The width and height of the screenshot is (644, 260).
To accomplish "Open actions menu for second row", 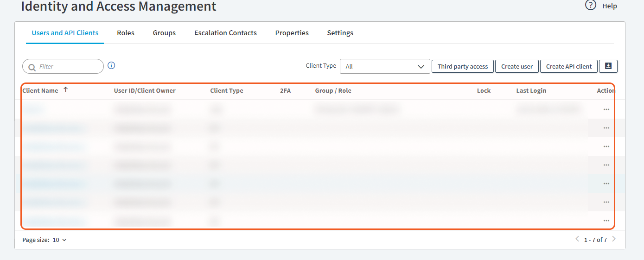I will 606,128.
